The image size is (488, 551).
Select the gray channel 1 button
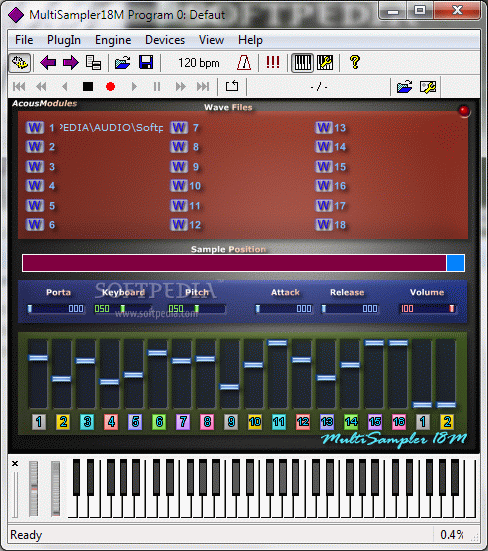(39, 422)
